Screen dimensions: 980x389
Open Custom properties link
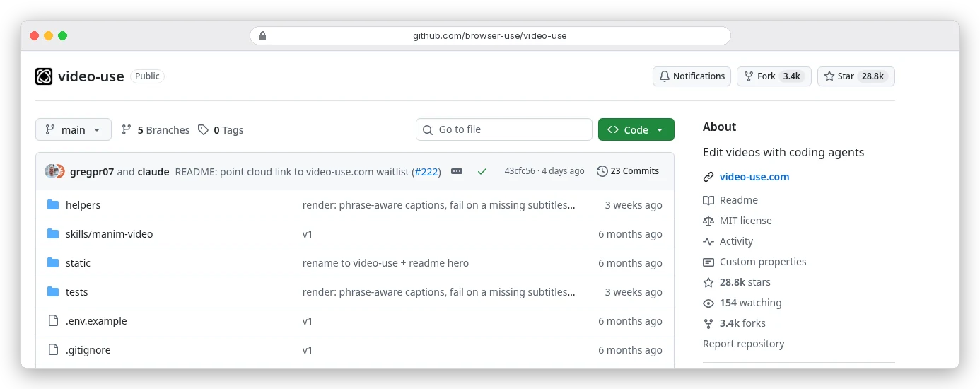[x=763, y=262]
